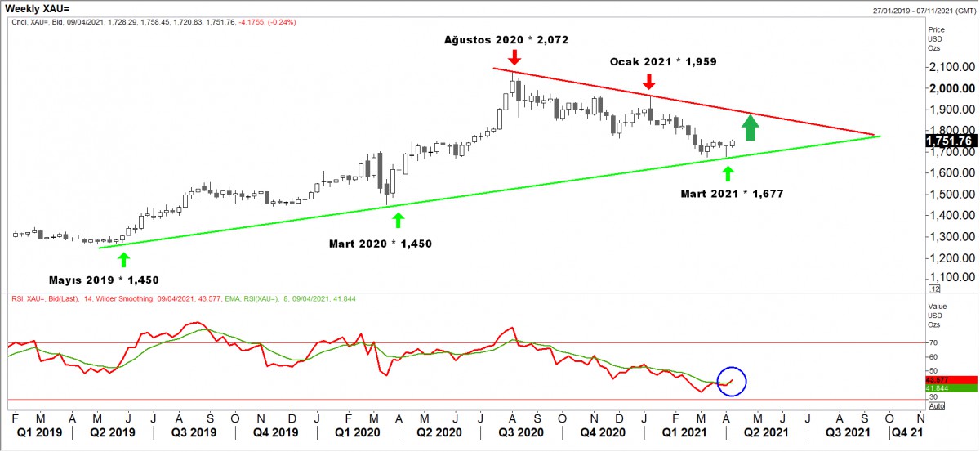980x452 pixels.
Task: Click the red arrow above Ağustos 2020 peak
Action: [514, 57]
